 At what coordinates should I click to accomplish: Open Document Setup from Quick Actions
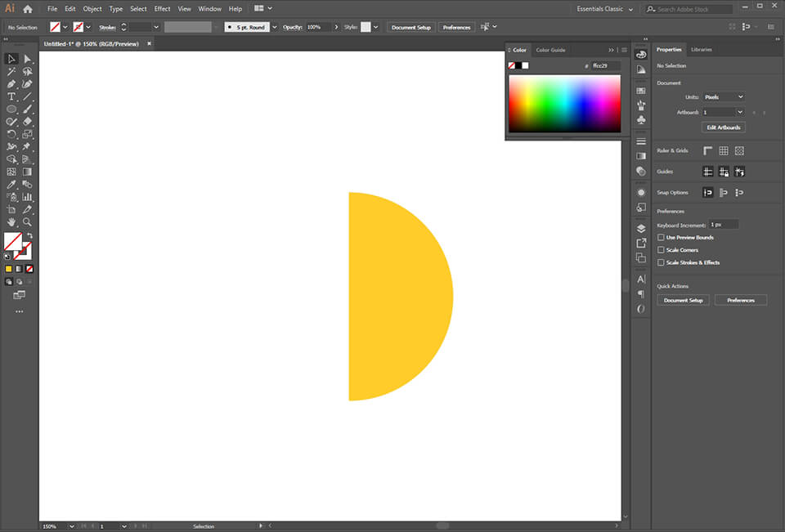(682, 300)
